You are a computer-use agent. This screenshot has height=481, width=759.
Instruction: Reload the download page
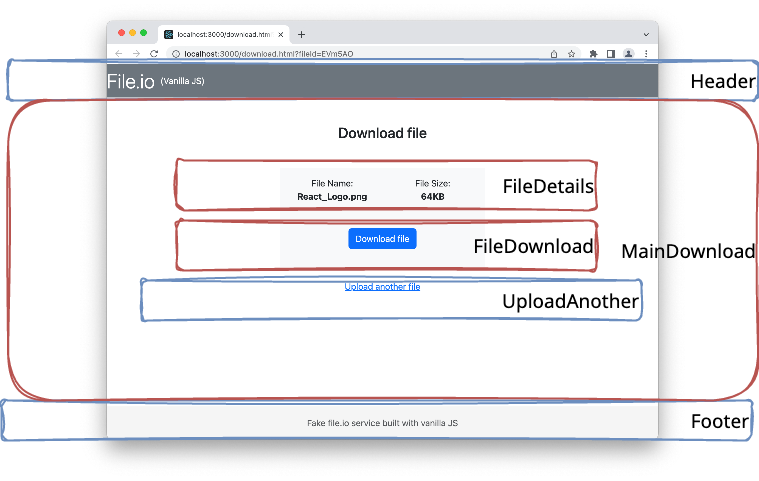154,53
